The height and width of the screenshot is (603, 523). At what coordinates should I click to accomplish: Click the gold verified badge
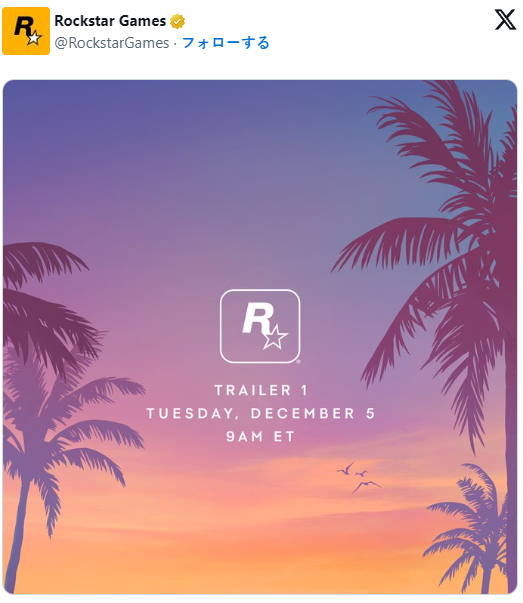click(x=177, y=21)
